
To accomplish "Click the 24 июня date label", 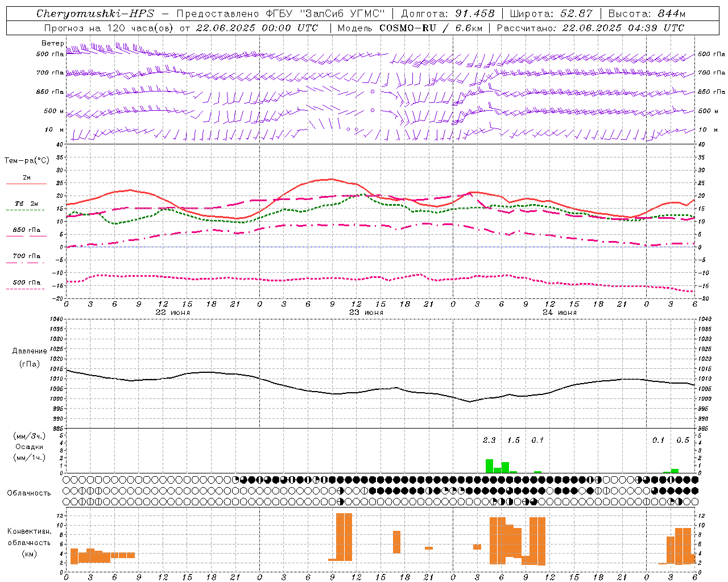I will (560, 312).
